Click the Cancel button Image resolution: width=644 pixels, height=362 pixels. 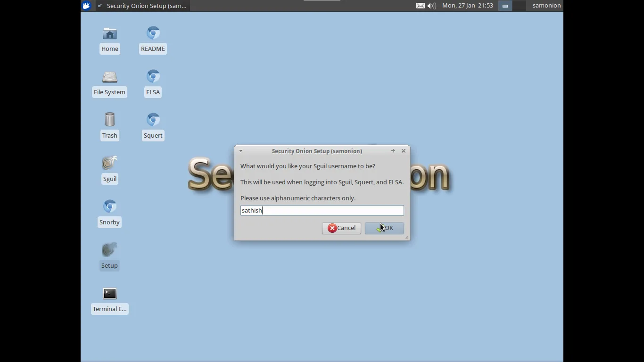(x=341, y=228)
